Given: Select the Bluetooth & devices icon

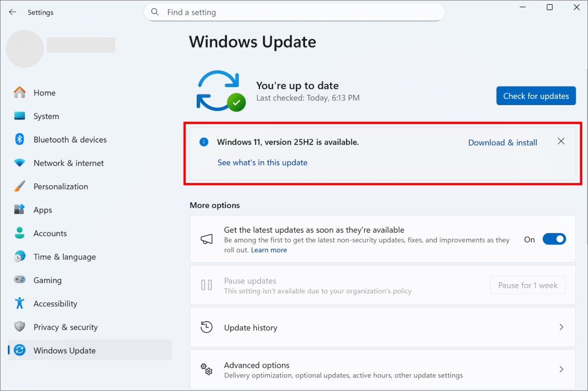Looking at the screenshot, I should tap(19, 139).
